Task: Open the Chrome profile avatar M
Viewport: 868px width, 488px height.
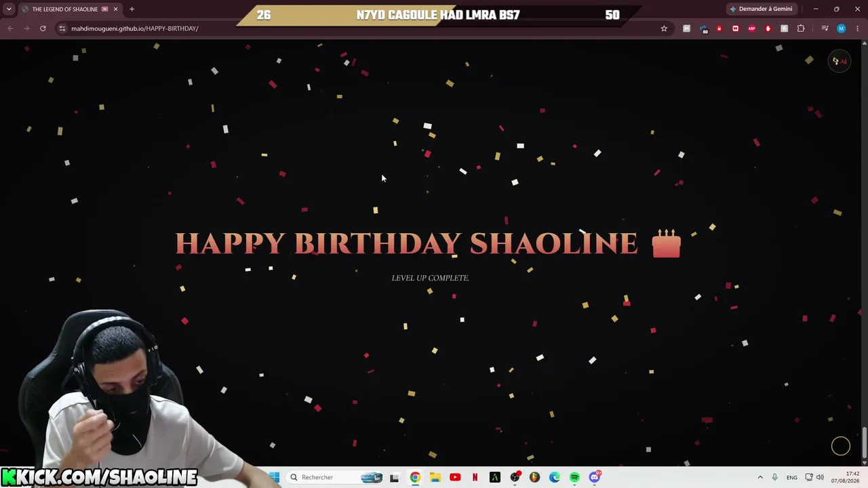Action: click(842, 28)
